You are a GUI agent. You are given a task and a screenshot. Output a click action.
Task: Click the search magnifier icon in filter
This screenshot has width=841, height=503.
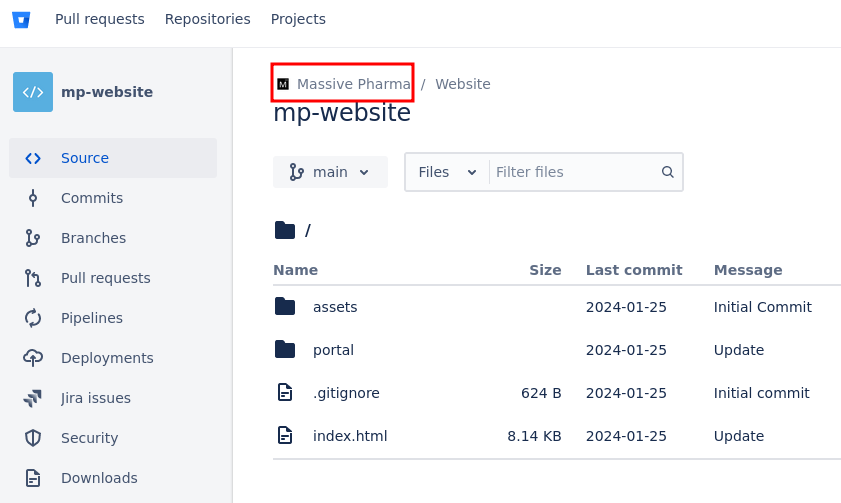click(x=668, y=172)
